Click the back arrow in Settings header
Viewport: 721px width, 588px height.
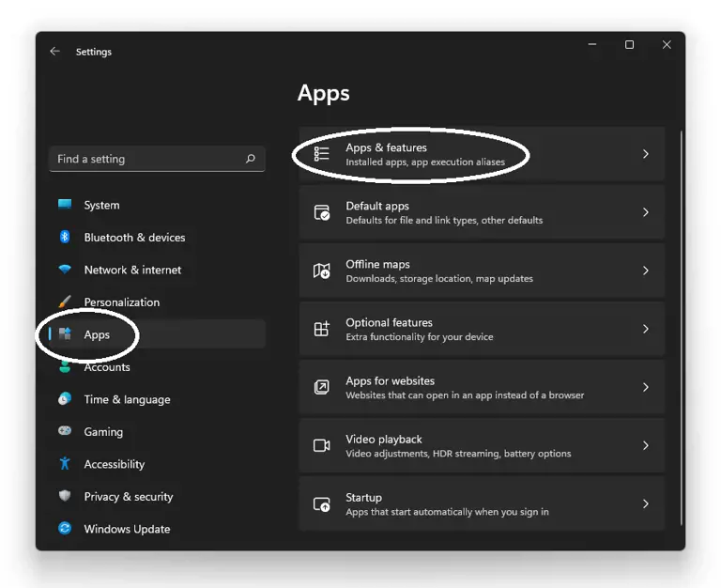(x=55, y=52)
